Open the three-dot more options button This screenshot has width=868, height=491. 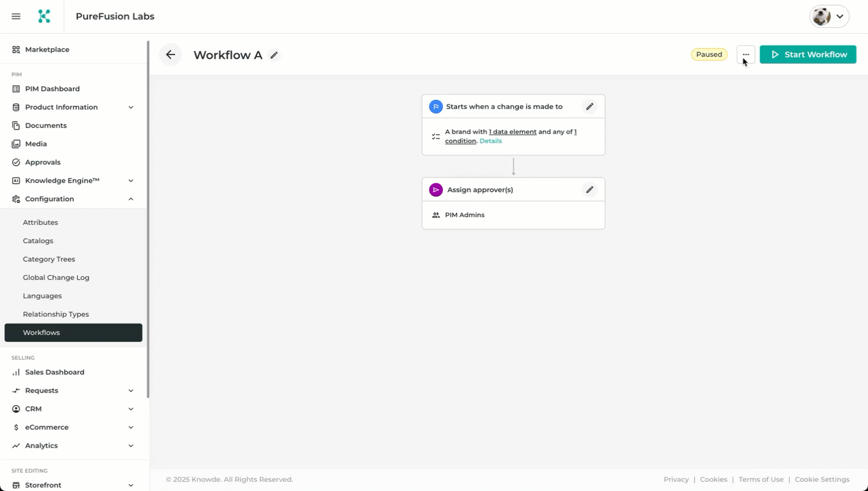[x=746, y=54]
